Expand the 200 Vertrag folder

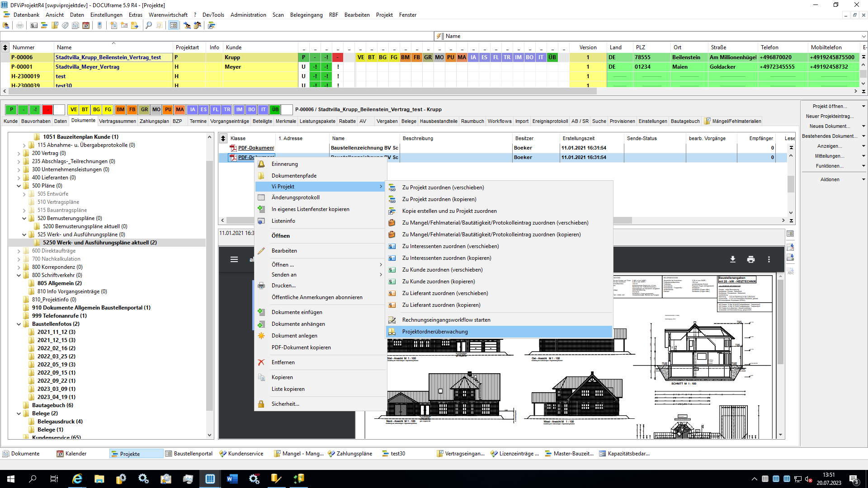coord(19,154)
